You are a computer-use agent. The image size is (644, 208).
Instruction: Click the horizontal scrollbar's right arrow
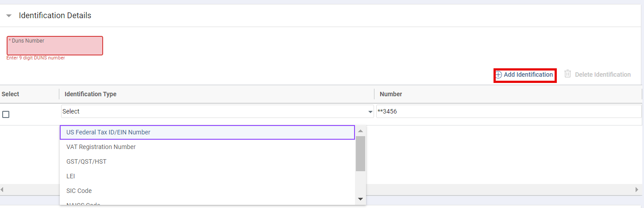click(x=637, y=189)
